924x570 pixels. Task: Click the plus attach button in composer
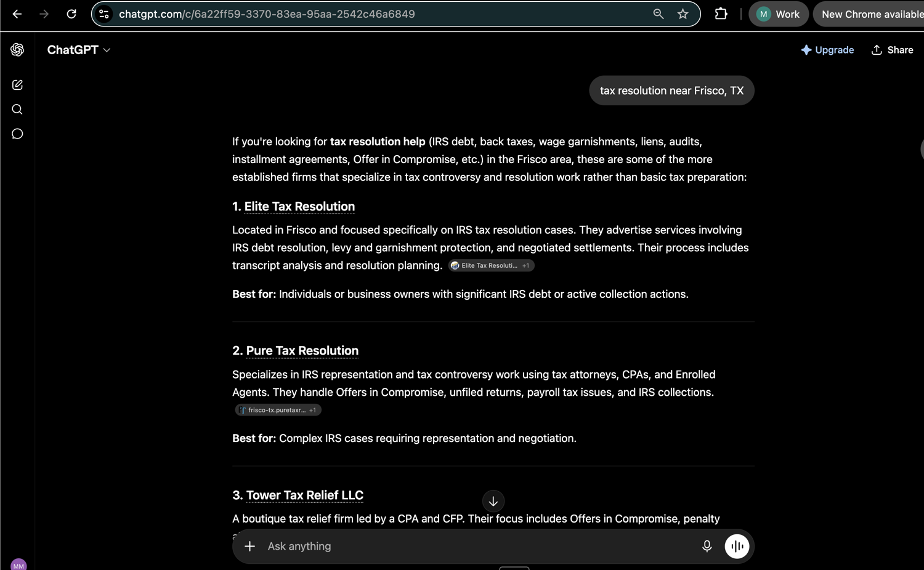coord(249,547)
